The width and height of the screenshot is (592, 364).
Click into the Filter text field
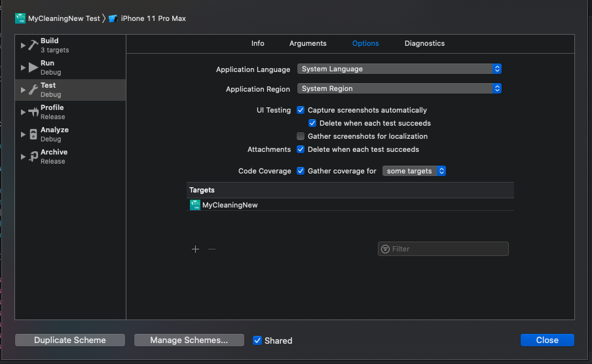(x=443, y=249)
